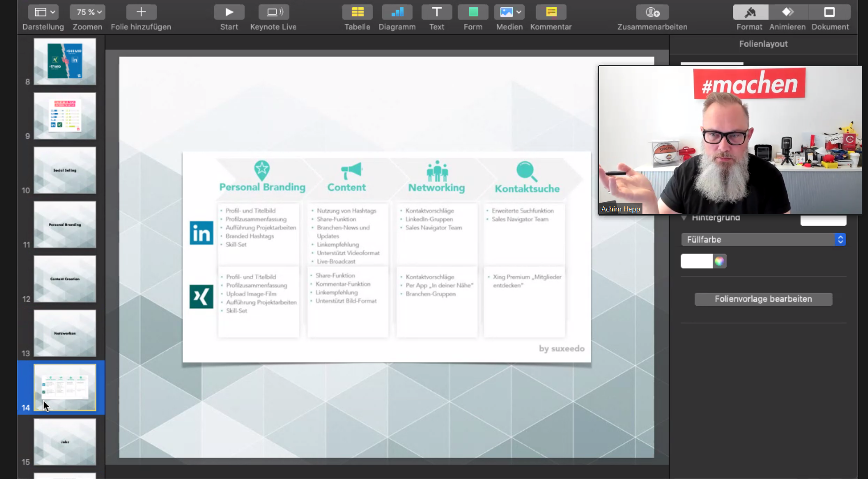
Task: Click the Achim Hepp video name label
Action: coord(621,209)
